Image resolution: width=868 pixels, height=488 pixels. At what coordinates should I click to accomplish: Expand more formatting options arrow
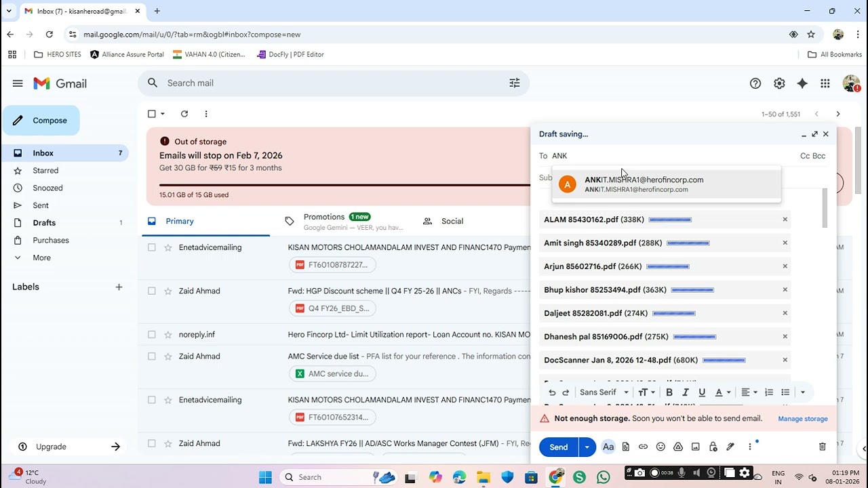803,392
